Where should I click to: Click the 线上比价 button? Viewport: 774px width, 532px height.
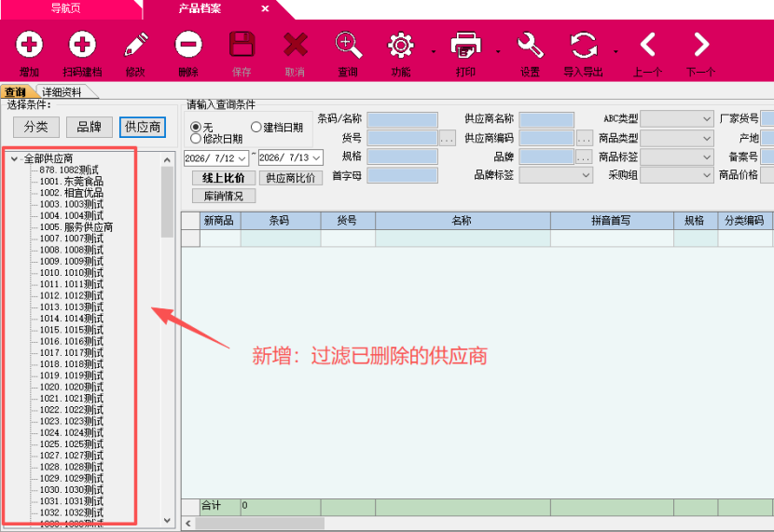point(224,178)
